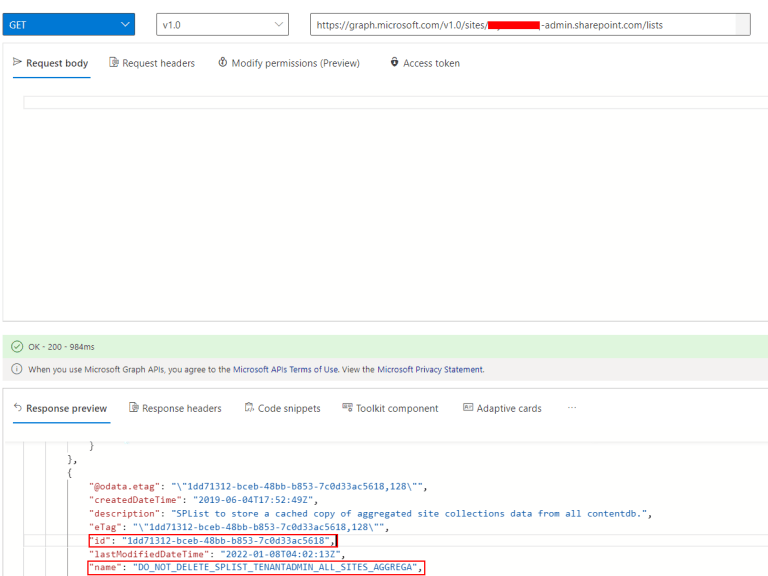The height and width of the screenshot is (576, 768).
Task: Click the id value 1dd71312-bceb-48bb-b853-7c0d33ac5618
Action: tap(226, 541)
